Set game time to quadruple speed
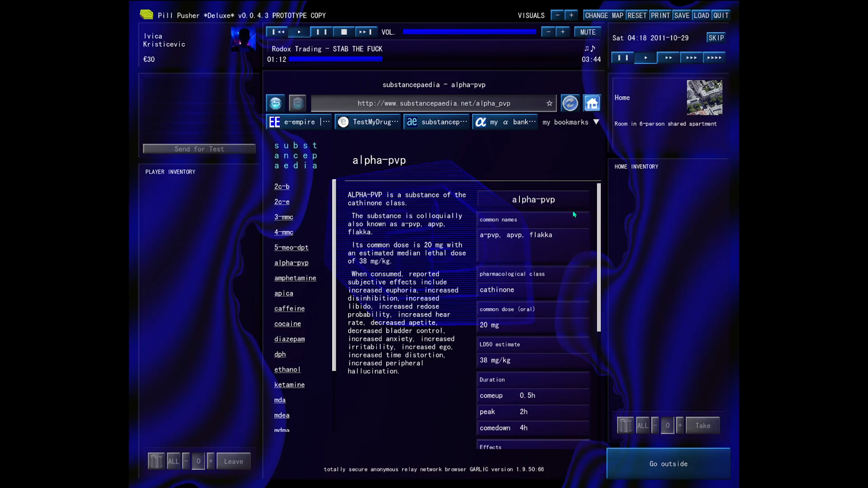Image resolution: width=868 pixels, height=488 pixels. coord(714,58)
